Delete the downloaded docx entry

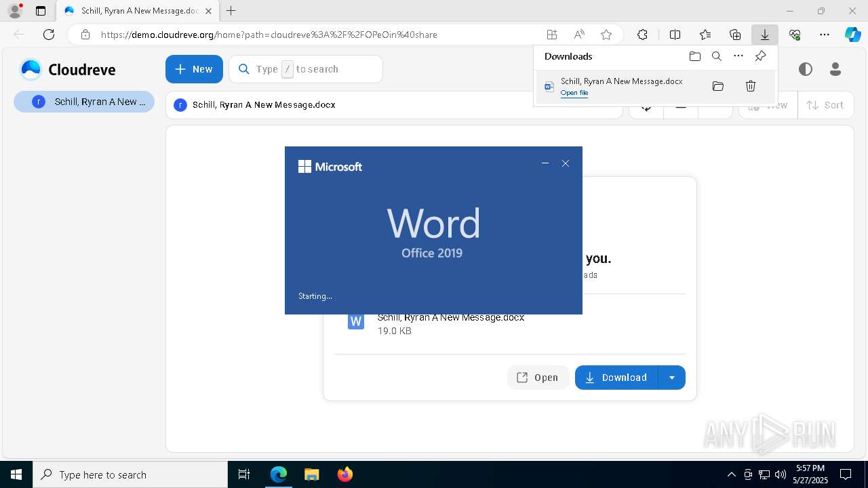(750, 86)
